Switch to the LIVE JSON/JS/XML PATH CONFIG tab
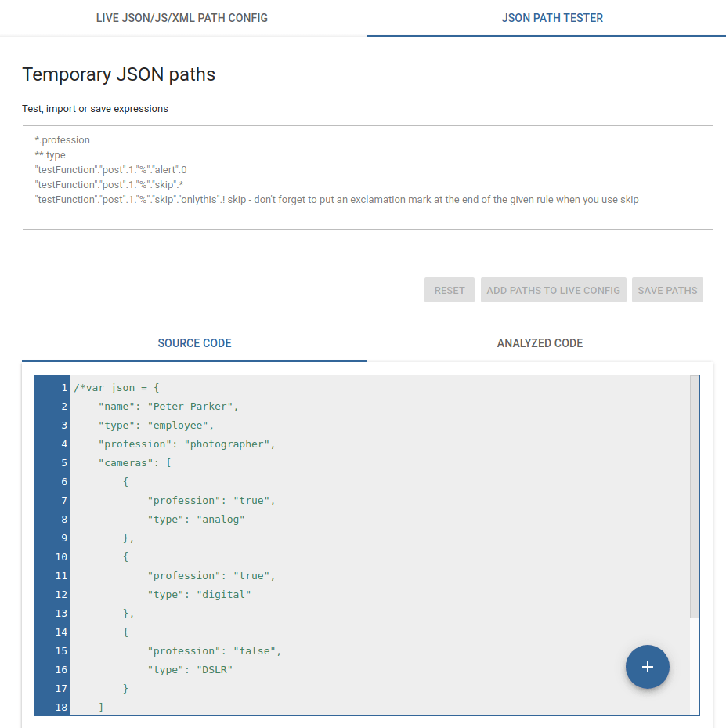This screenshot has height=728, width=726. [182, 17]
